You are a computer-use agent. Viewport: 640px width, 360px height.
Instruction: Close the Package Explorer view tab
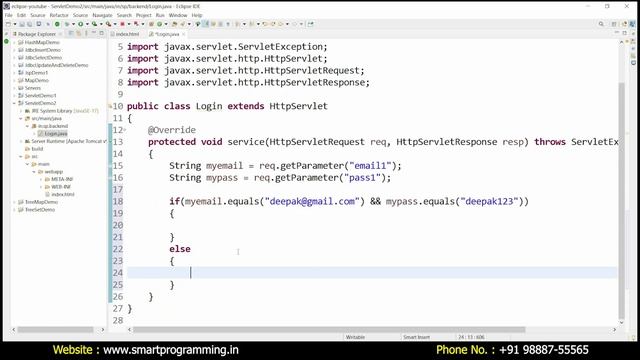60,34
